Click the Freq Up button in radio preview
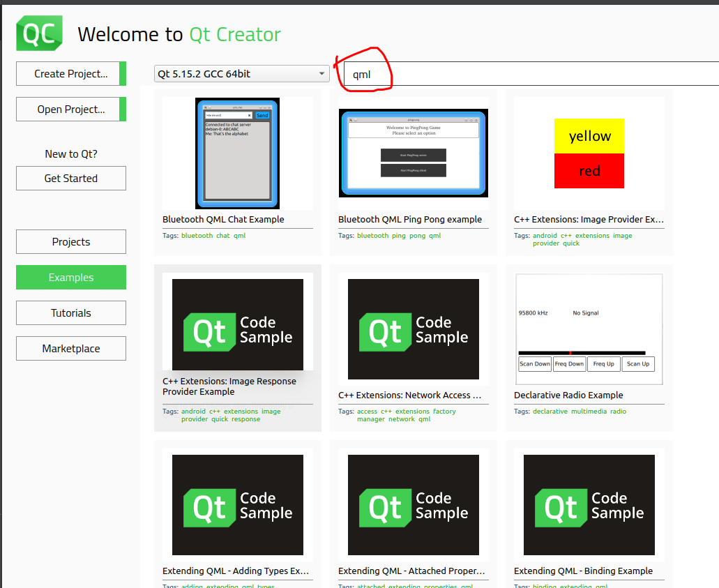The width and height of the screenshot is (719, 588). 604,363
